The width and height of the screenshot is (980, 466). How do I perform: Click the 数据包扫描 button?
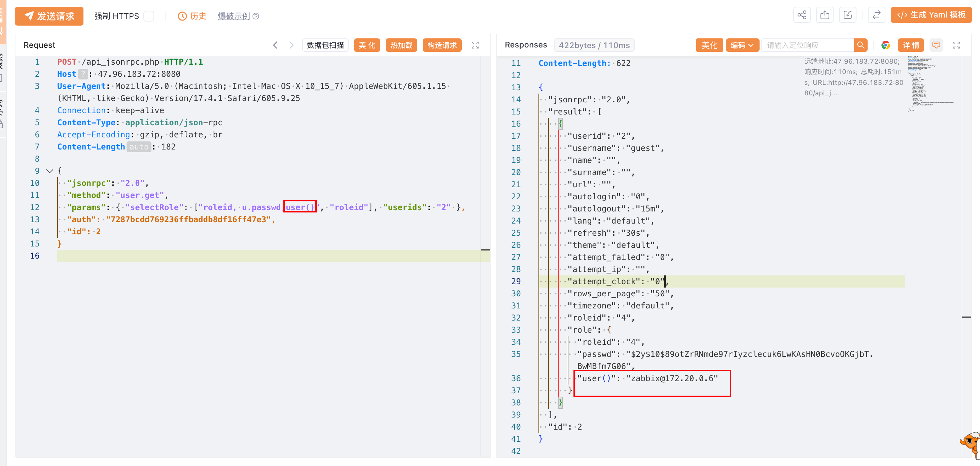[325, 45]
